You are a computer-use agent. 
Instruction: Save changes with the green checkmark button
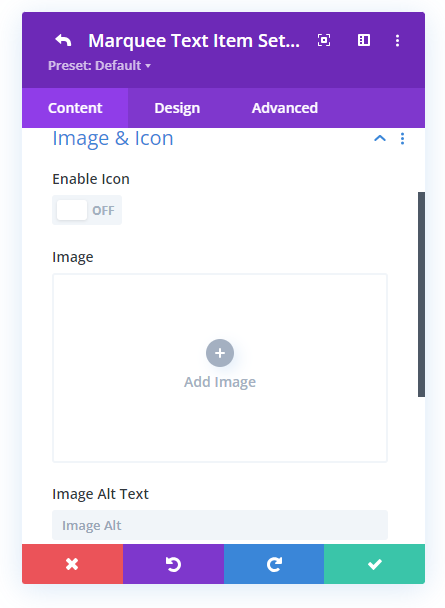374,564
